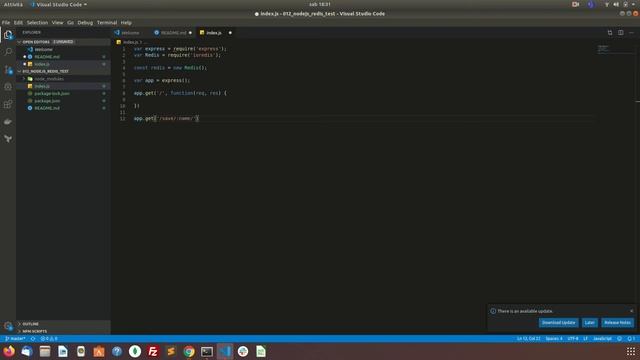The image size is (640, 360).
Task: Launch Google Chrome from the dock
Action: point(189,351)
